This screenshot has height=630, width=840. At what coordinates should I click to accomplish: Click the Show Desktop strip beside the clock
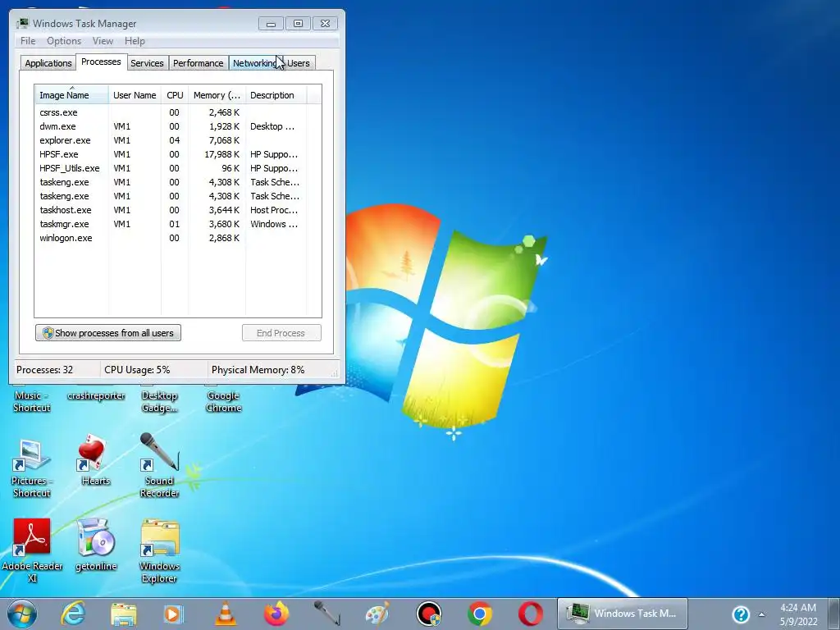tap(834, 614)
